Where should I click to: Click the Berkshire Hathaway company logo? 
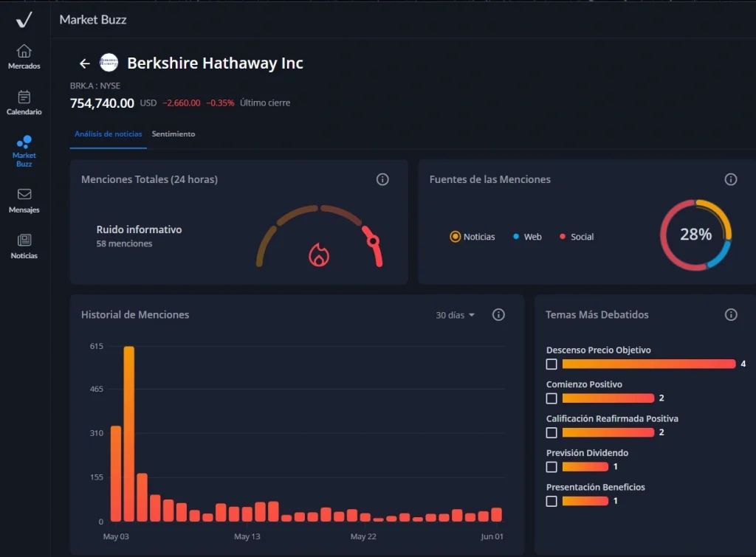point(109,63)
